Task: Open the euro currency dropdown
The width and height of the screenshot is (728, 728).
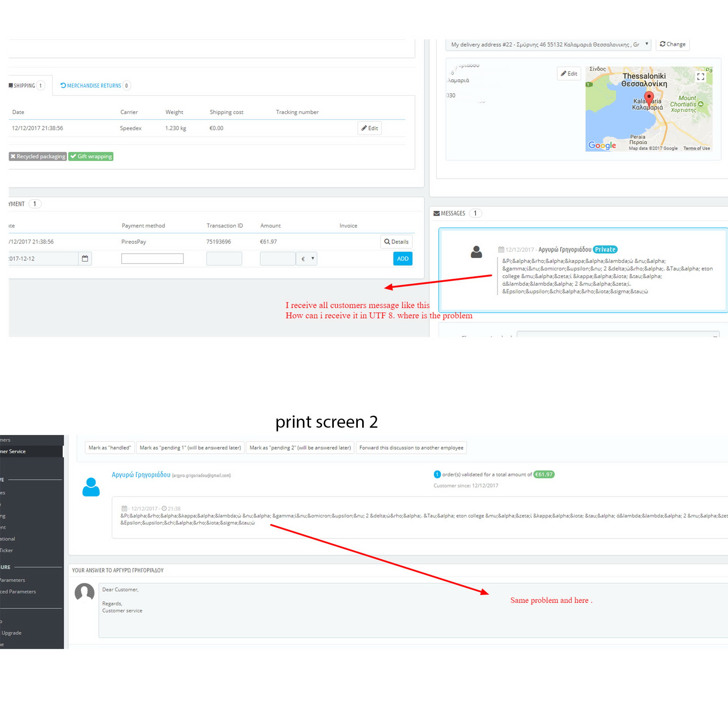Action: coord(307,258)
